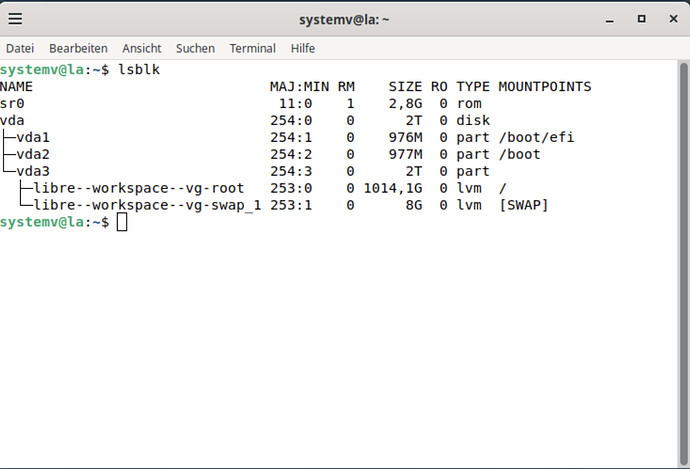Open the Ansicht menu
Image resolution: width=690 pixels, height=469 pixels.
tap(142, 48)
